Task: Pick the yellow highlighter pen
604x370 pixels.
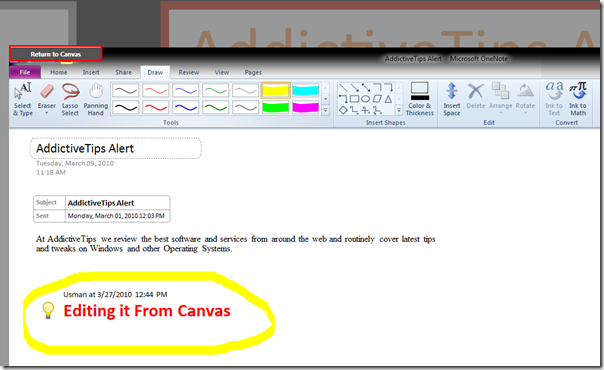Action: tap(275, 91)
